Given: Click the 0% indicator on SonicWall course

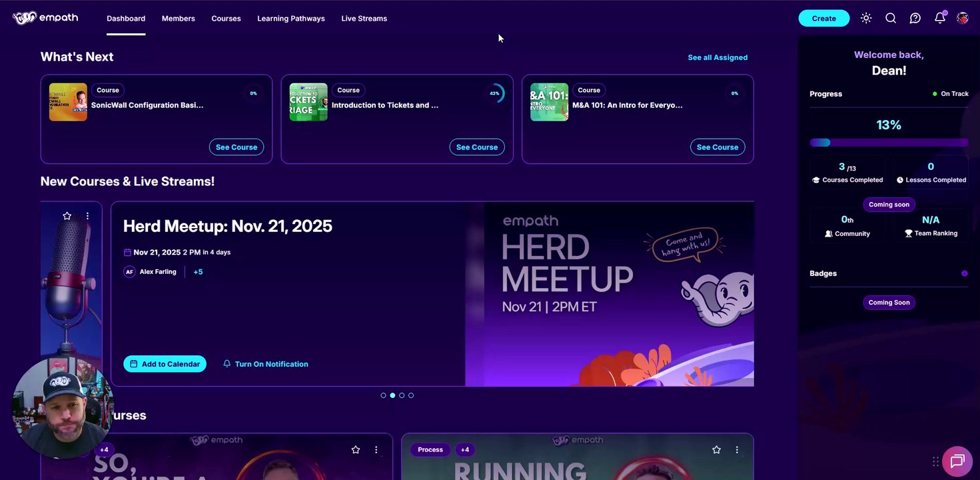Looking at the screenshot, I should coord(253,93).
